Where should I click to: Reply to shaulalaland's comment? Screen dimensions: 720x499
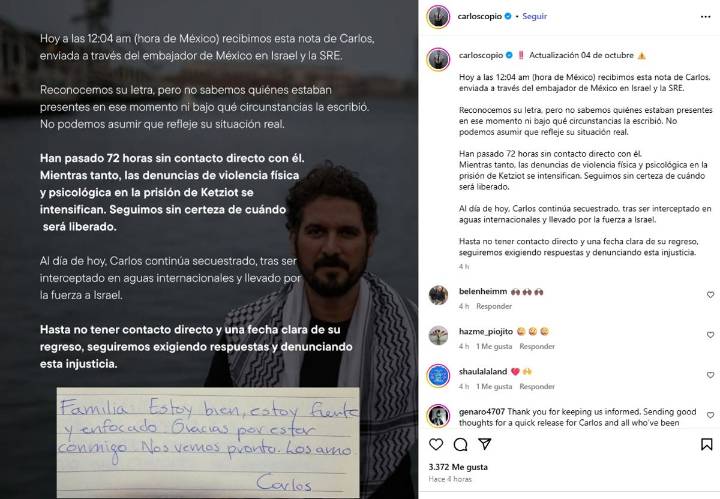[537, 387]
